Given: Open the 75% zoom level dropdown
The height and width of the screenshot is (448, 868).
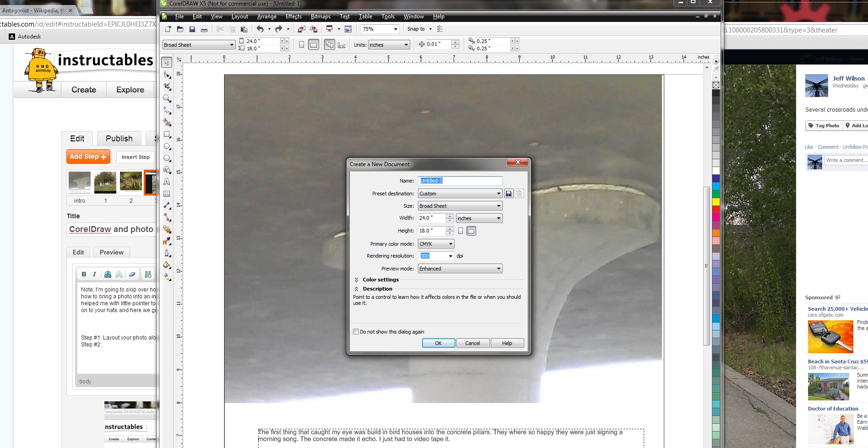Looking at the screenshot, I should click(396, 29).
